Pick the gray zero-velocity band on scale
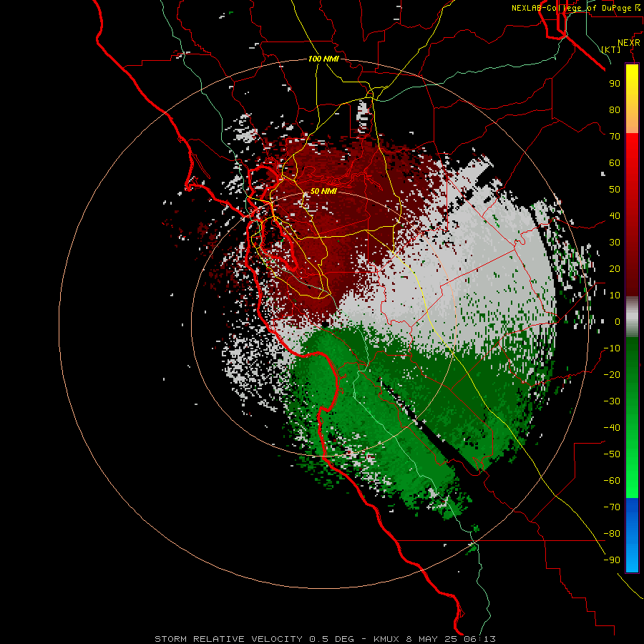644x644 pixels. coord(632,317)
